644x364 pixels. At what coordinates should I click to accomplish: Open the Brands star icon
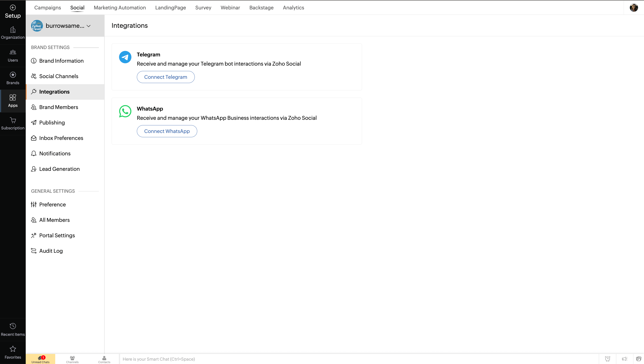pos(13,75)
